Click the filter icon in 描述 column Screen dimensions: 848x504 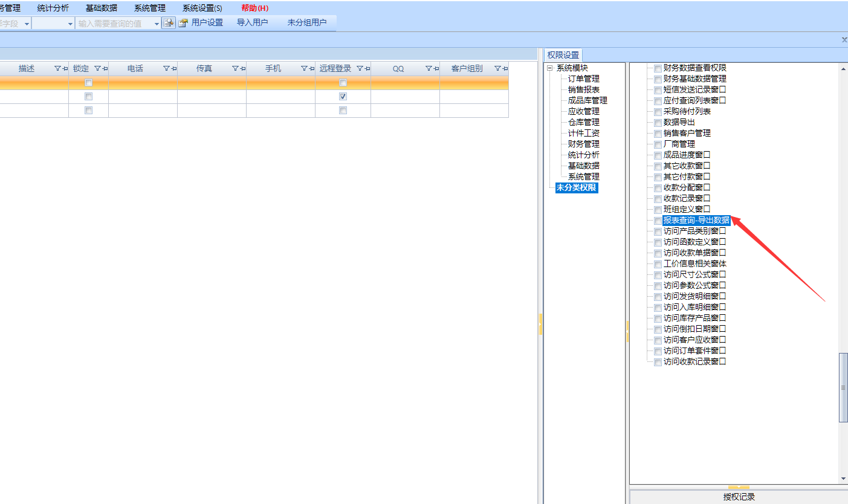point(57,69)
